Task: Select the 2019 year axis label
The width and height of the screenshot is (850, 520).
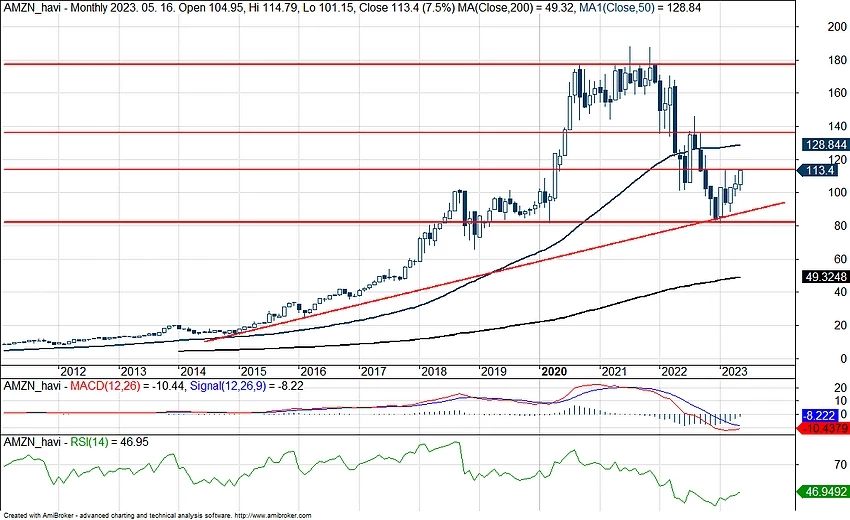Action: coord(493,371)
